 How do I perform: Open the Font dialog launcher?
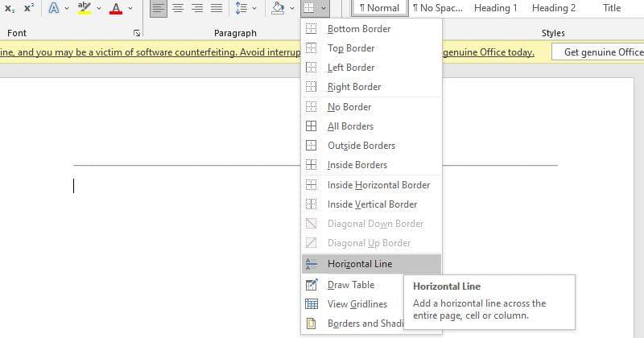click(x=137, y=33)
